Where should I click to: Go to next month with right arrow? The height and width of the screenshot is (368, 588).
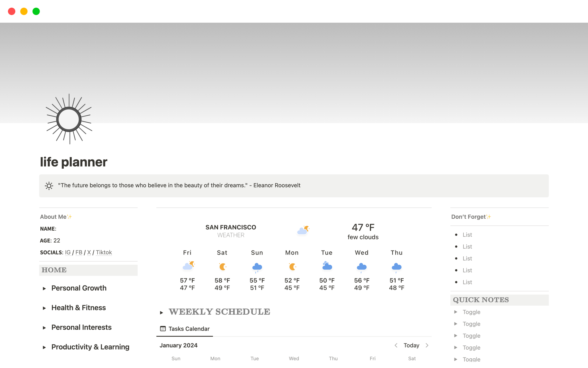[x=427, y=345]
